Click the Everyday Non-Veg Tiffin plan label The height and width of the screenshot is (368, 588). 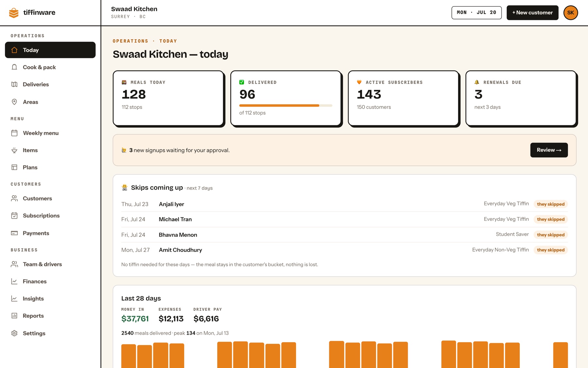point(500,250)
